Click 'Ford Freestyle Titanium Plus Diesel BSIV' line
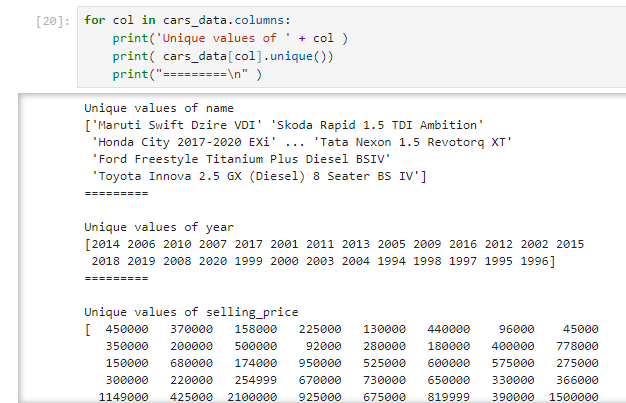 tap(241, 159)
